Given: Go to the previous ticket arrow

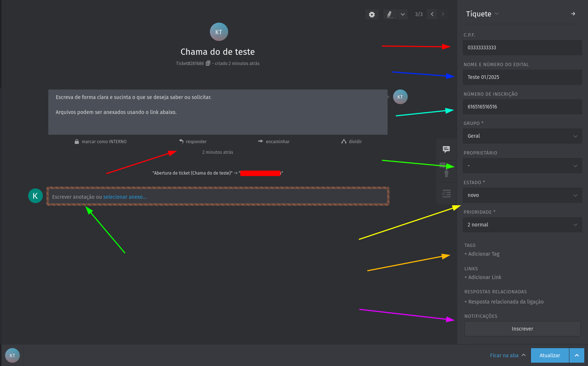Looking at the screenshot, I should click(x=432, y=14).
